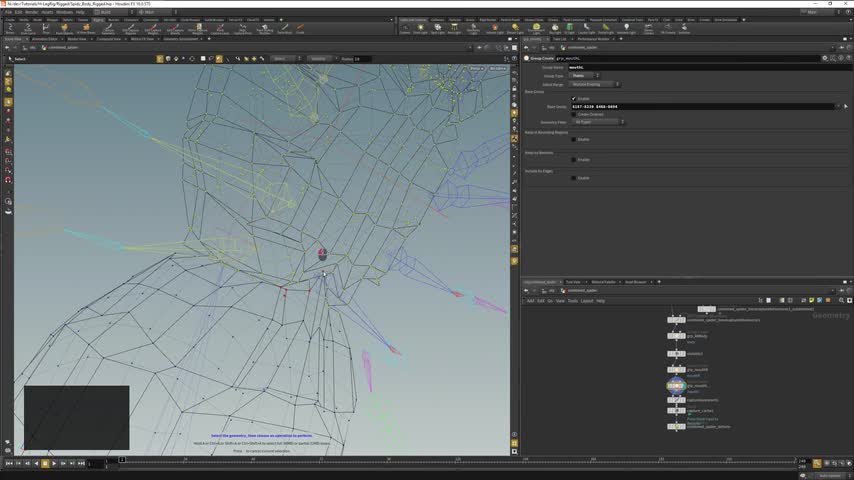854x480 pixels.
Task: Expand the Initial Merge dropdown
Action: (x=595, y=84)
